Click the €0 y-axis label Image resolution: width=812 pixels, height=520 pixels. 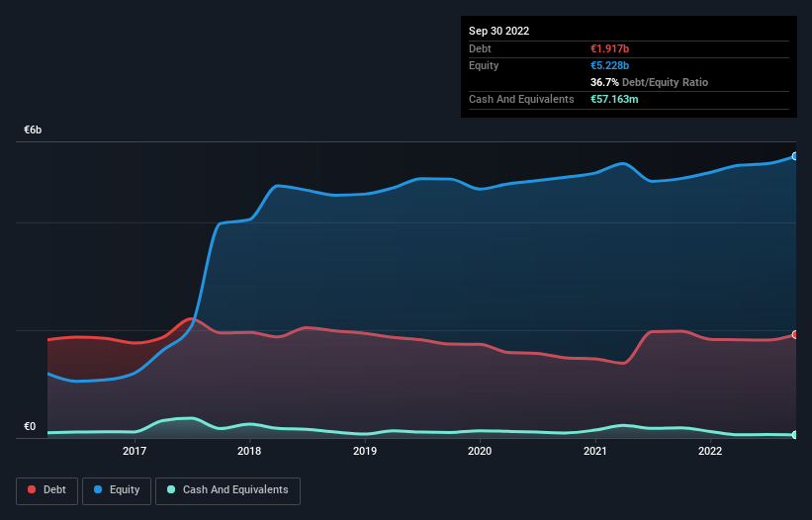click(x=30, y=426)
